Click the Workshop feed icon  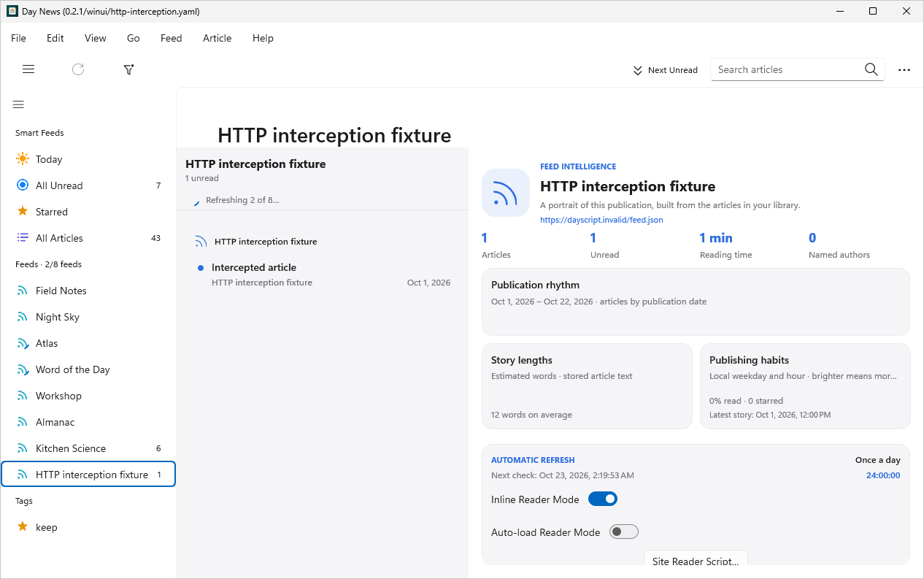click(x=23, y=396)
